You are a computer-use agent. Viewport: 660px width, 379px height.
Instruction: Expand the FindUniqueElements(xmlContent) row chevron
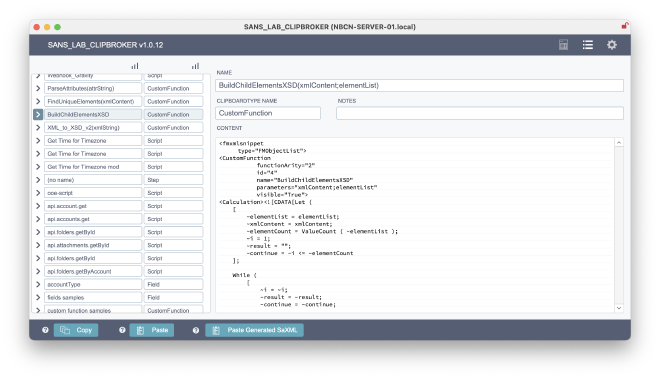tap(38, 101)
